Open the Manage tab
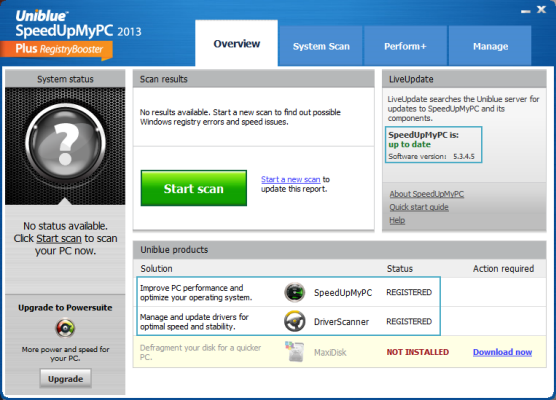 pyautogui.click(x=490, y=46)
